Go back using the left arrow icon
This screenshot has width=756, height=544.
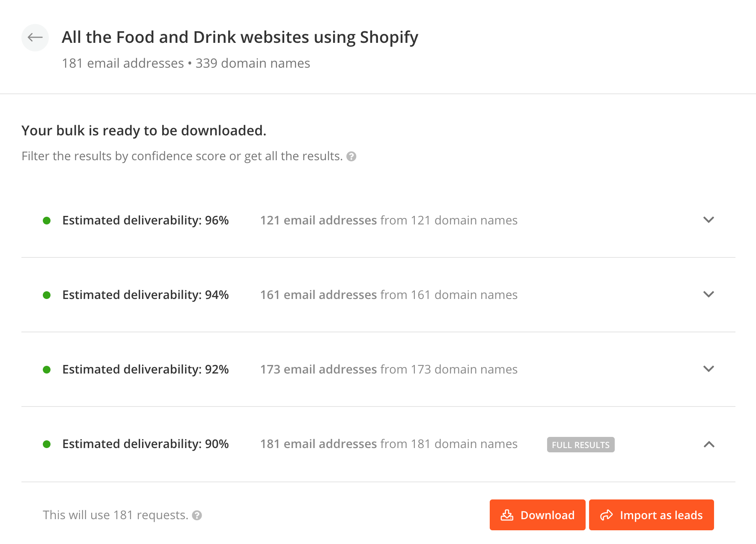[x=35, y=38]
